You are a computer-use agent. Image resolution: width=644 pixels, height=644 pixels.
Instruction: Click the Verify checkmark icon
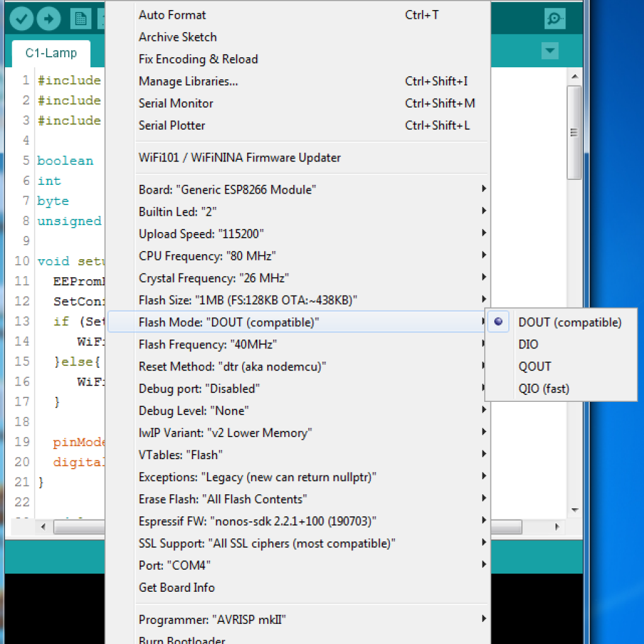(x=21, y=18)
